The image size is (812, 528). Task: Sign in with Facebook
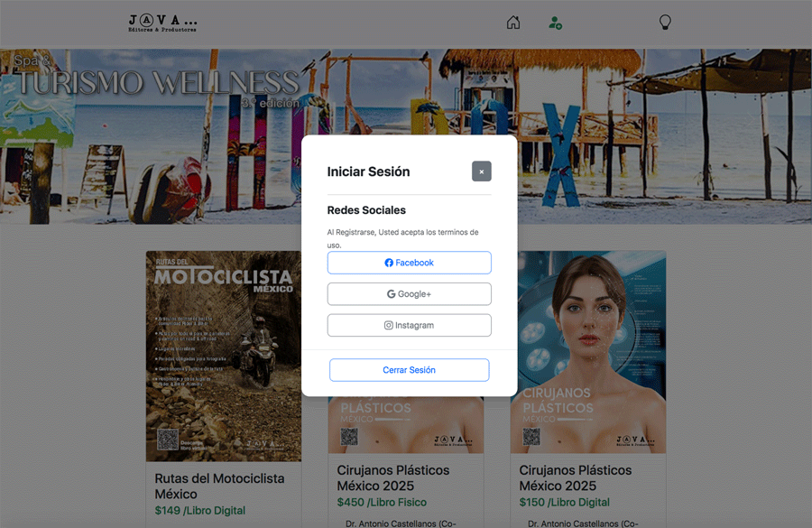tap(409, 263)
